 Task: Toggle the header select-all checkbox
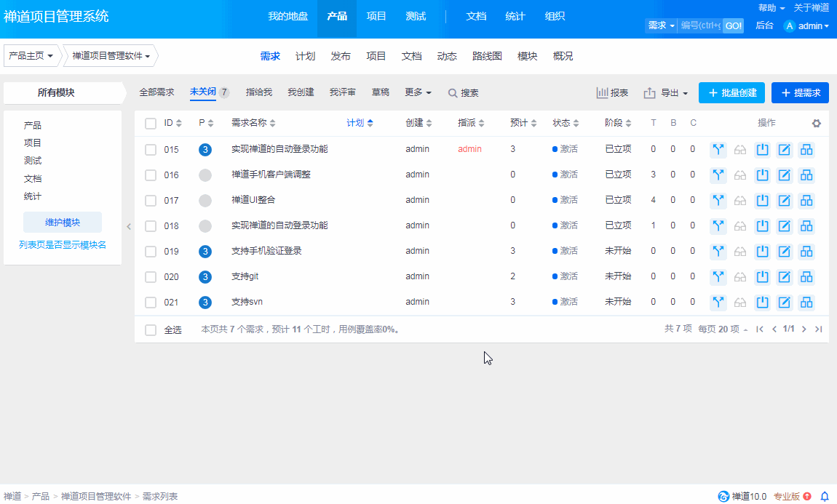pyautogui.click(x=151, y=124)
